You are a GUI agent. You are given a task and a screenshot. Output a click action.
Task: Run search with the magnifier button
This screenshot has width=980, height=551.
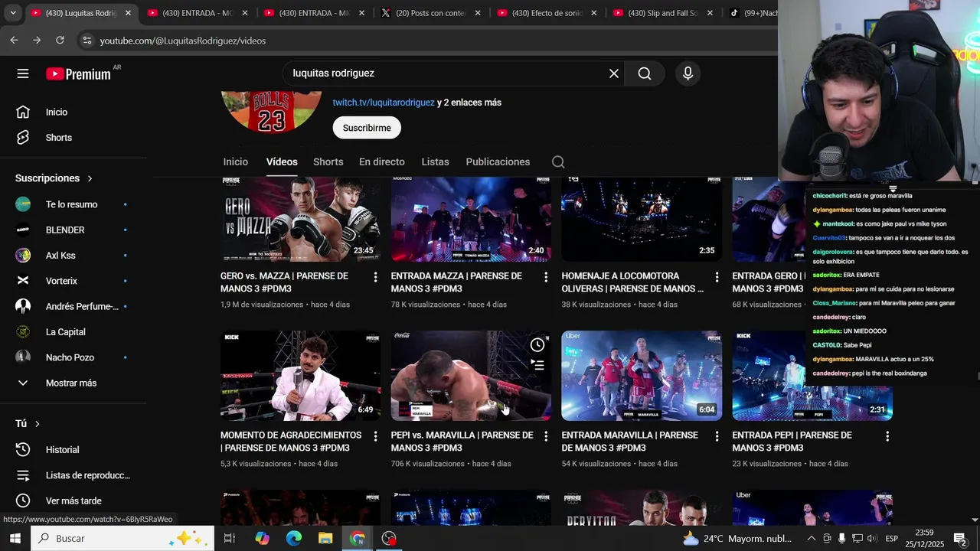pos(645,73)
